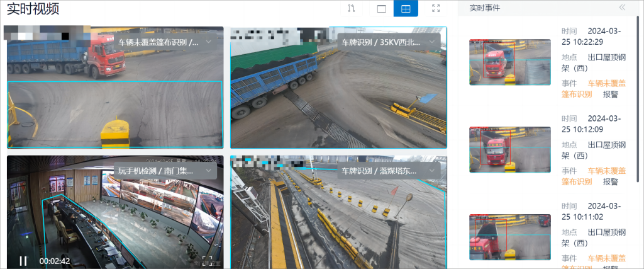
Task: Select the top-left red truck video feed
Action: [x=114, y=88]
